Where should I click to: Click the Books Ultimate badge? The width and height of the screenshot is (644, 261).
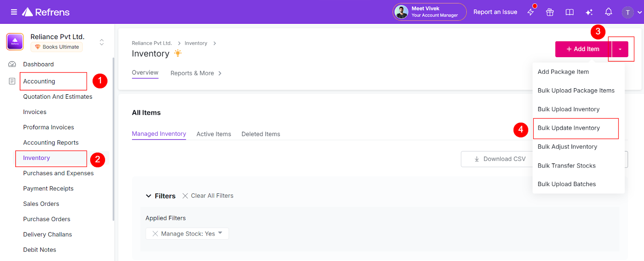click(x=57, y=47)
